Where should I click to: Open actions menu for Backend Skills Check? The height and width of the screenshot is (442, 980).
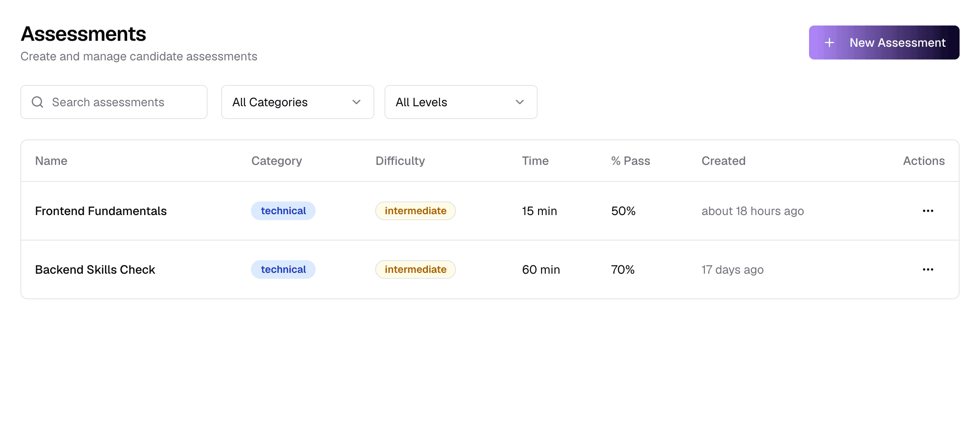pyautogui.click(x=928, y=269)
